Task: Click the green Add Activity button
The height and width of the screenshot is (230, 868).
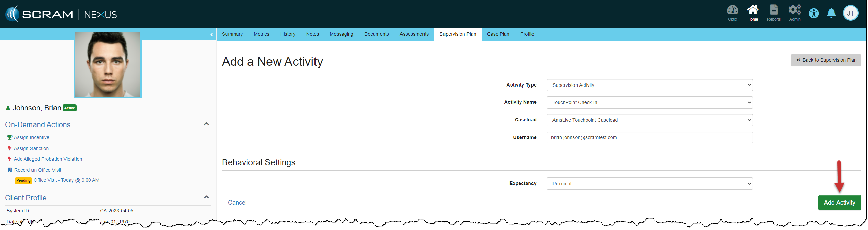Action: [x=839, y=203]
